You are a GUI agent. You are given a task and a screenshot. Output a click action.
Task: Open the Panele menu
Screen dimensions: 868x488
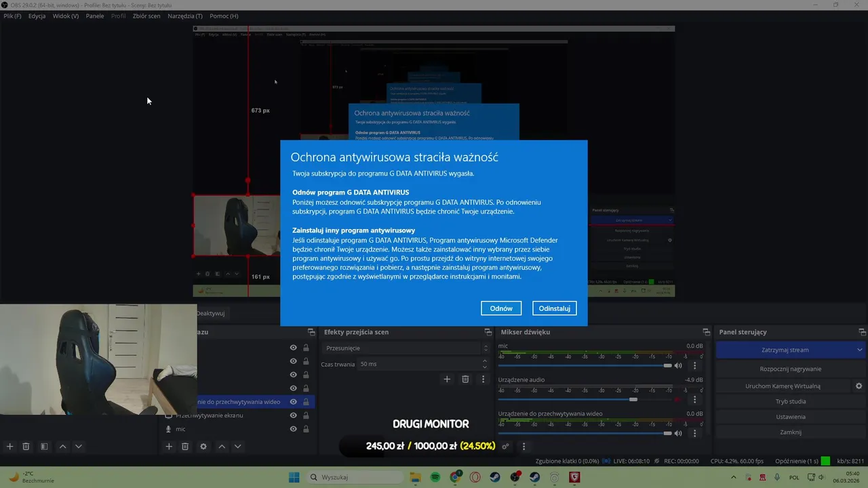(x=95, y=16)
